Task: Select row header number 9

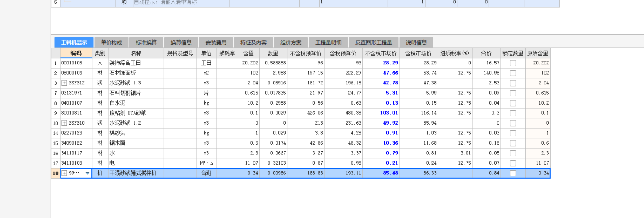Action: (55, 113)
